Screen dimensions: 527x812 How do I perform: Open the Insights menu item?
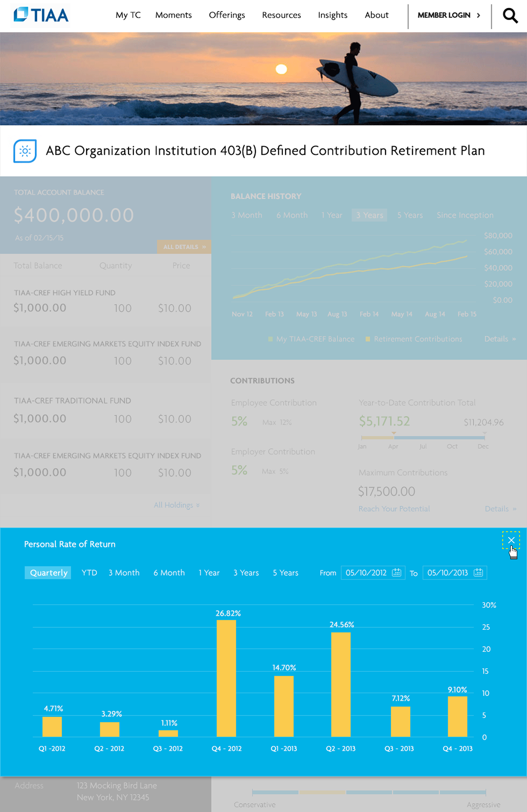pyautogui.click(x=332, y=15)
